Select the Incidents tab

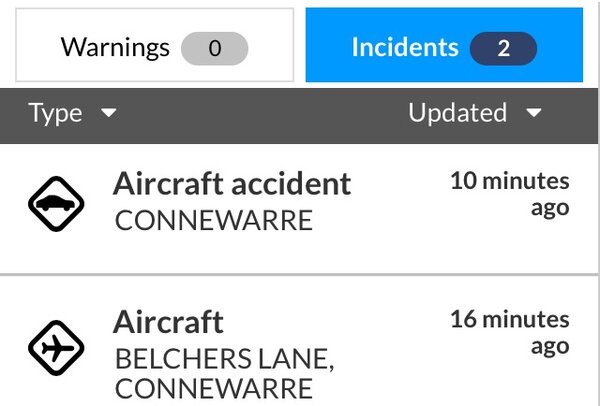(405, 46)
